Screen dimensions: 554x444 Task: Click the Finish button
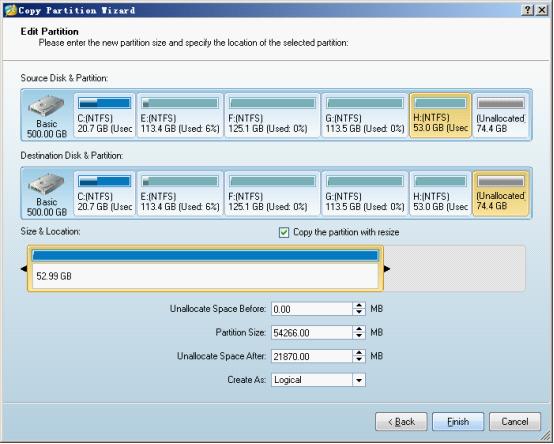458,422
